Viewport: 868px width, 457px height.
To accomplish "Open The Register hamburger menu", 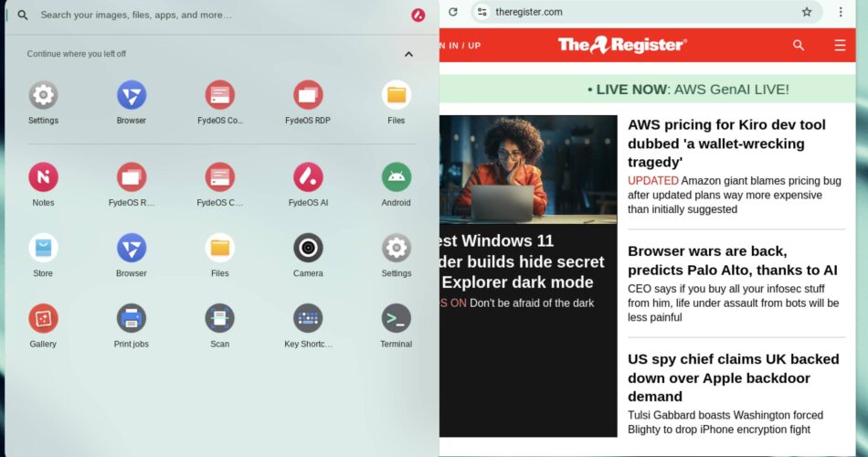I will 840,45.
